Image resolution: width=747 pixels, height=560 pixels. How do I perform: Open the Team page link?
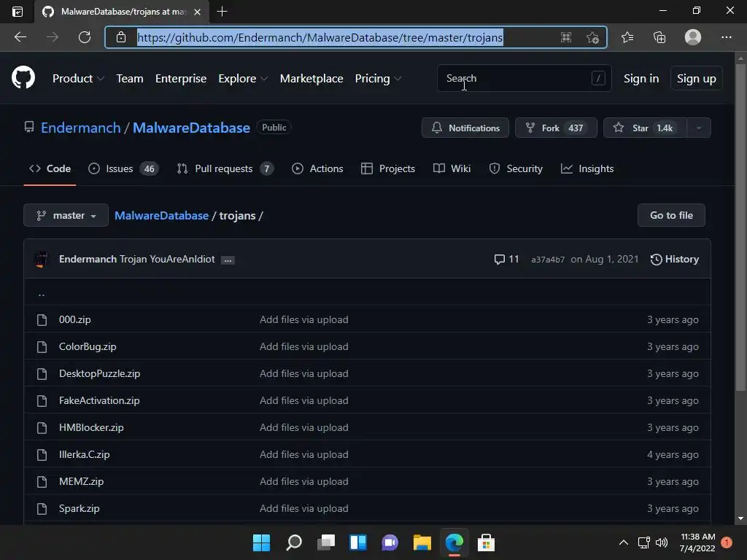[130, 79]
